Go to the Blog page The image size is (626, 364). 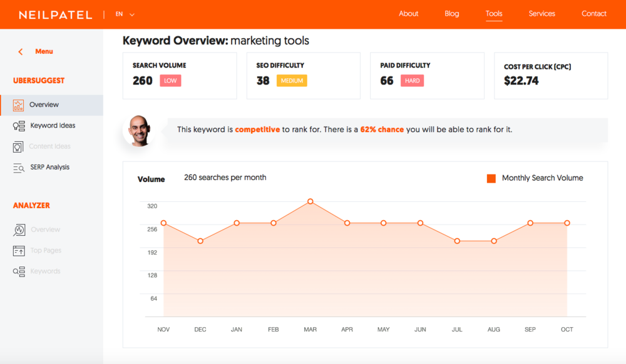coord(451,14)
